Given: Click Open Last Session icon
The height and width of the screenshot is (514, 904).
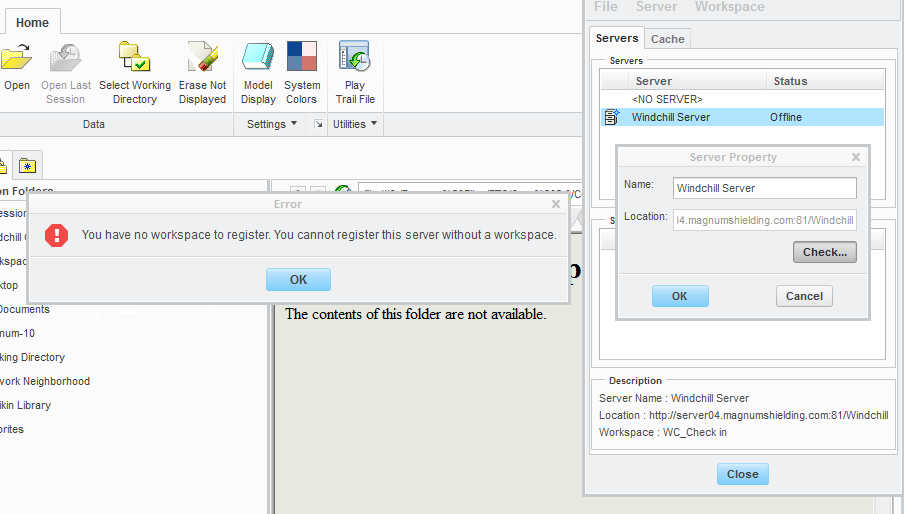Looking at the screenshot, I should tap(65, 58).
